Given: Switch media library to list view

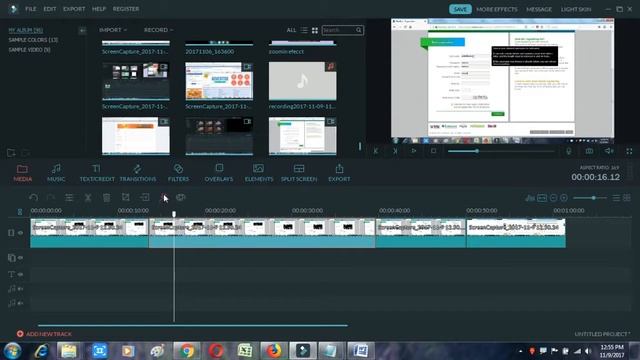Looking at the screenshot, I should [x=304, y=30].
